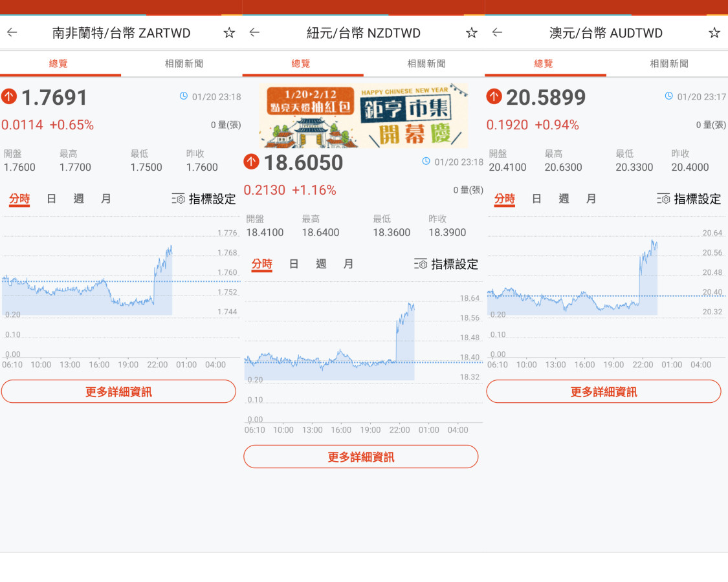Open the 鉅亨市集 開幕慶 promotional banner

[363, 116]
